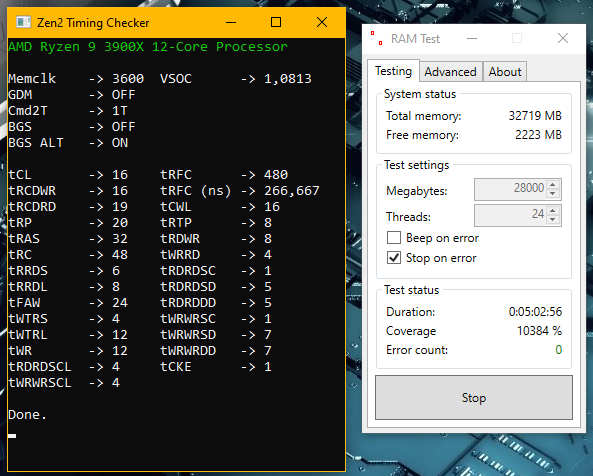Click the RAM Test title text
The height and width of the screenshot is (476, 593).
click(415, 39)
